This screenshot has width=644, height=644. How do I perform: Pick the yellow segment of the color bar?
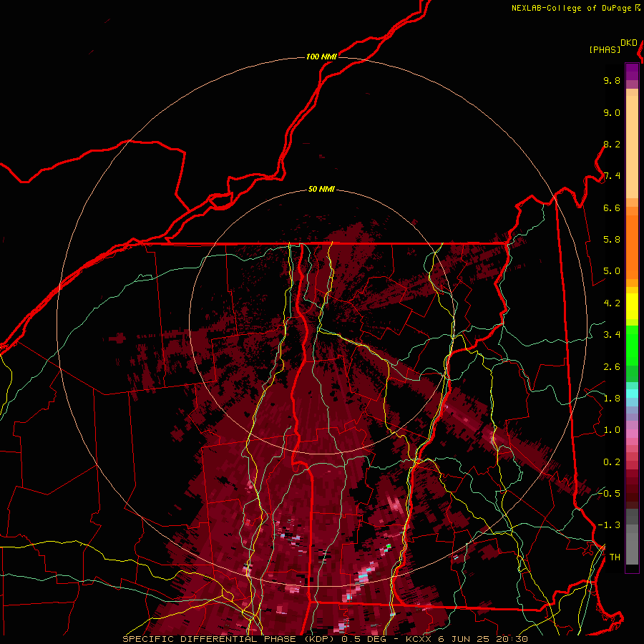(x=632, y=306)
